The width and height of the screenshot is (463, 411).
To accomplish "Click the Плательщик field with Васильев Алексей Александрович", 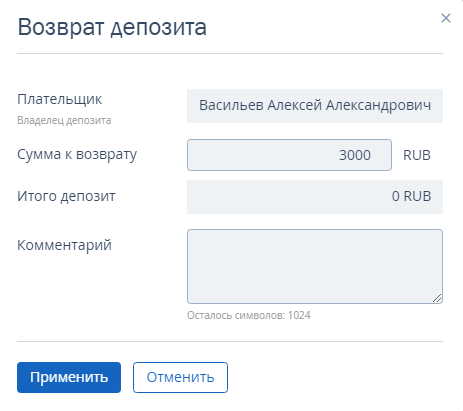I will coord(315,106).
